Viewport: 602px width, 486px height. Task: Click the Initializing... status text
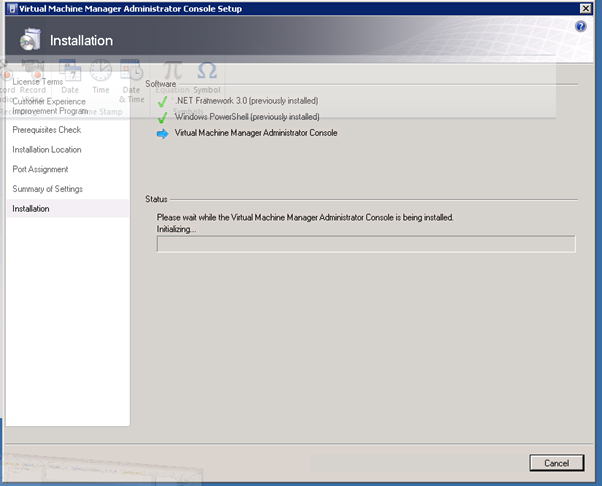pos(176,229)
